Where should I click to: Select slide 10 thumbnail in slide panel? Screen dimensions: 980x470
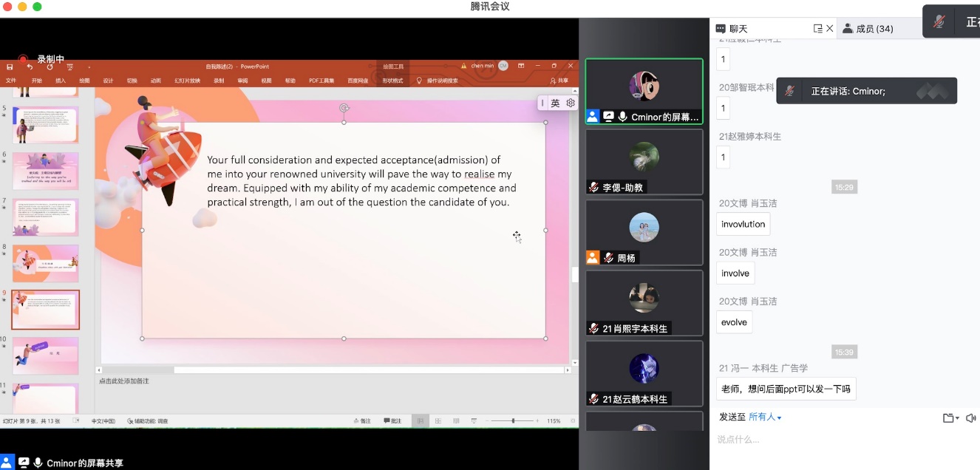[x=45, y=356]
